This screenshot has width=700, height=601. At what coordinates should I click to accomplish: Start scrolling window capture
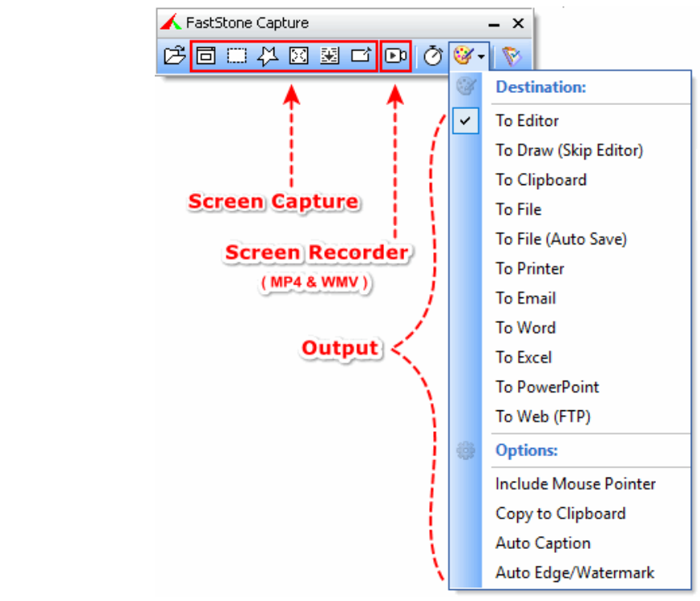coord(330,56)
